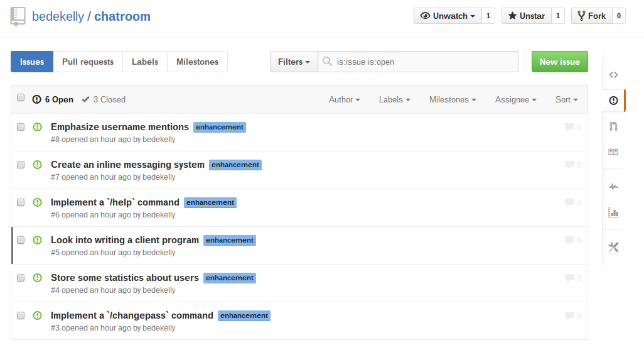
Task: Open the Wiki book sidebar icon
Action: tap(613, 152)
